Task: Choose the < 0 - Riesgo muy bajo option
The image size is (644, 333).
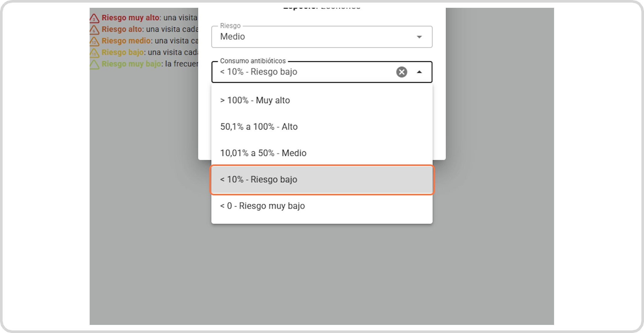Action: point(262,206)
